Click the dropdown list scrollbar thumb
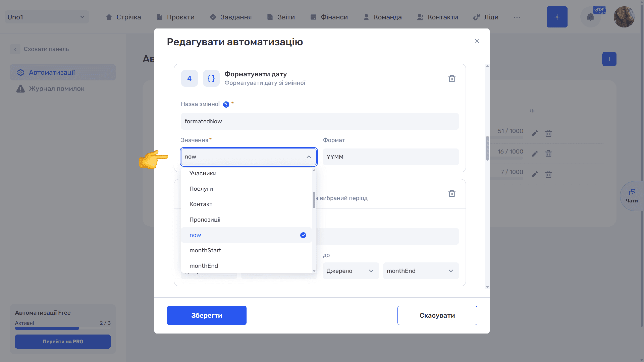Viewport: 644px width, 362px height. click(314, 200)
